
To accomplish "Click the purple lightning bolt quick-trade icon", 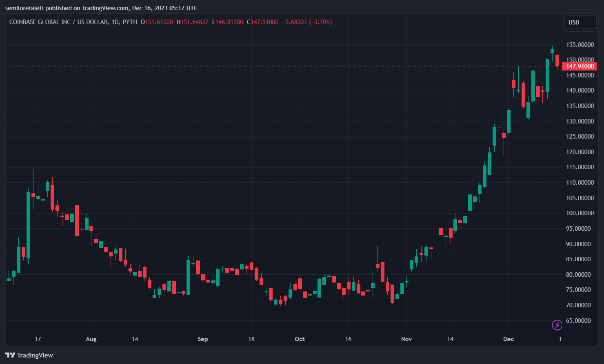I will point(557,325).
